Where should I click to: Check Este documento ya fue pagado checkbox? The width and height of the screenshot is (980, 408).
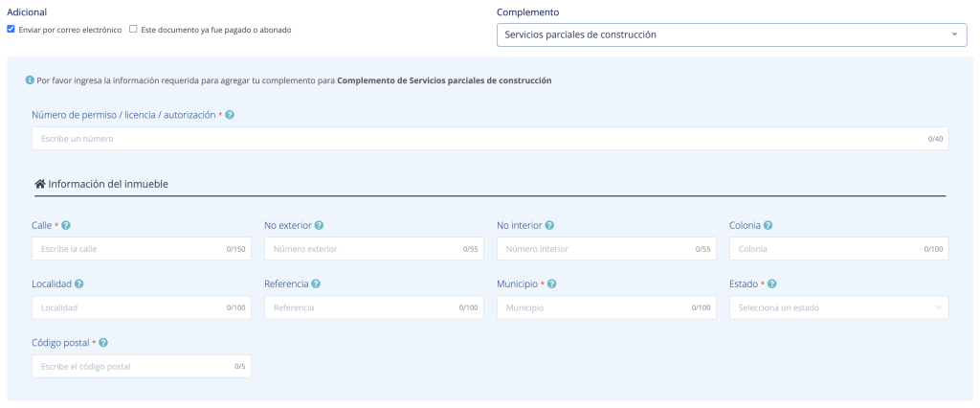click(134, 30)
